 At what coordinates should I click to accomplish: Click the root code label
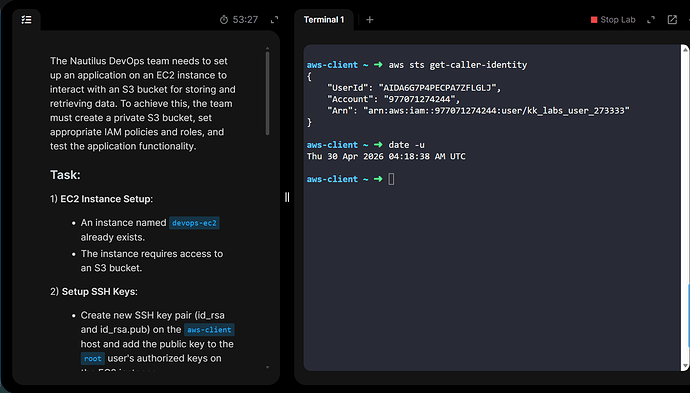click(92, 359)
